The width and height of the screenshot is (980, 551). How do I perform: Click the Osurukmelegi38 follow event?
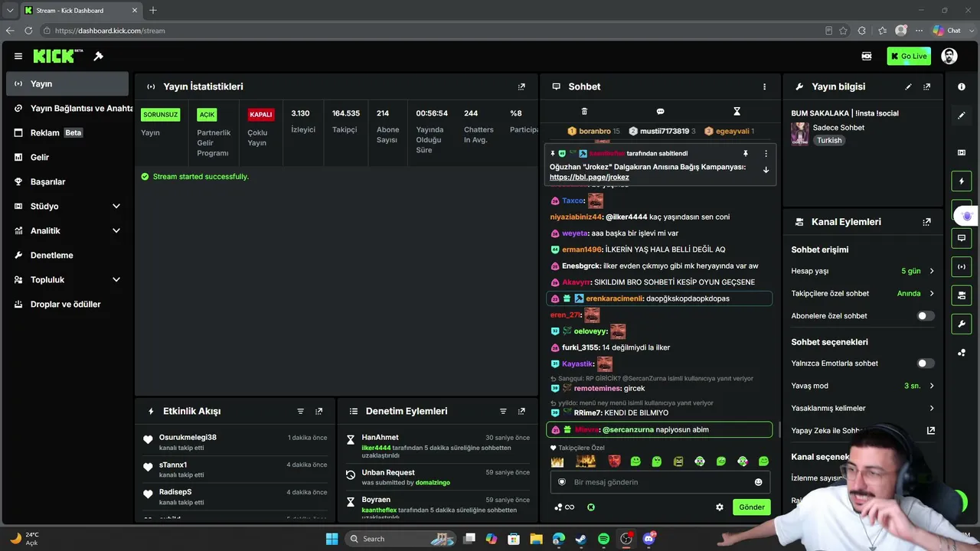pyautogui.click(x=236, y=442)
